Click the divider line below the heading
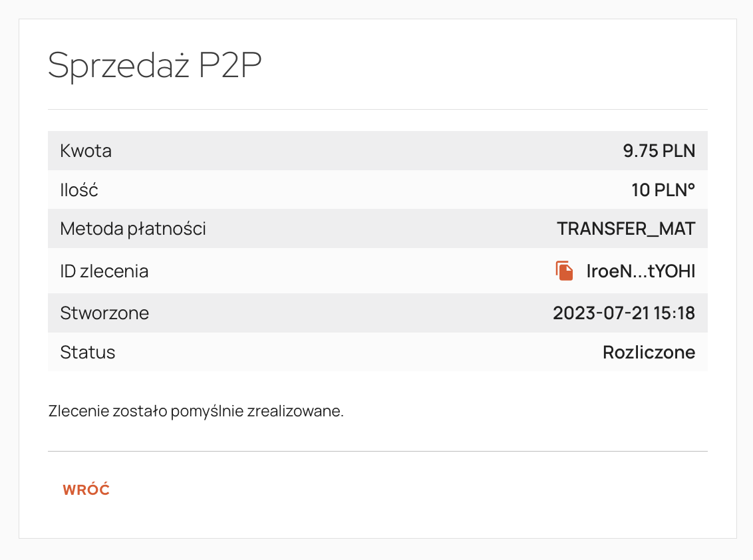Viewport: 753px width, 560px height. (377, 110)
